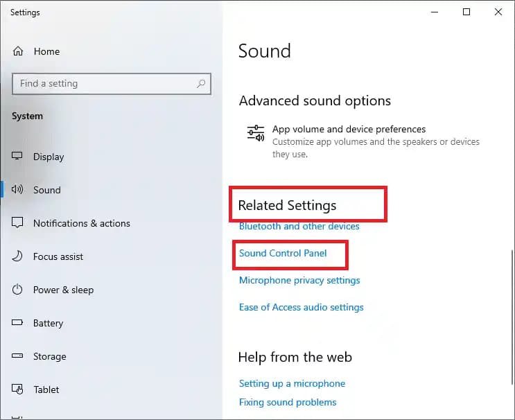515x420 pixels.
Task: Click the Notifications & actions icon
Action: 18,223
